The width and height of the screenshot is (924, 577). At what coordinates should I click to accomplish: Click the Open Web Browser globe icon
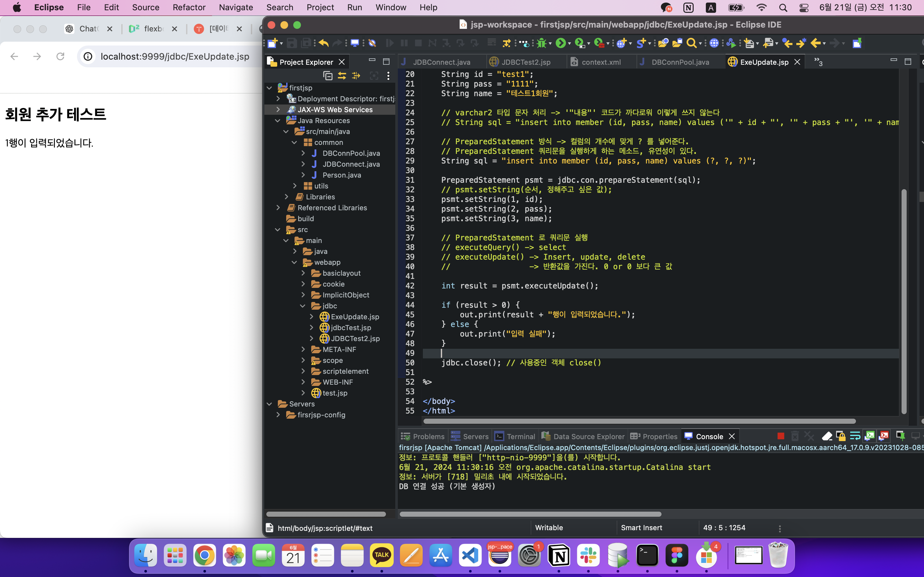pos(713,43)
